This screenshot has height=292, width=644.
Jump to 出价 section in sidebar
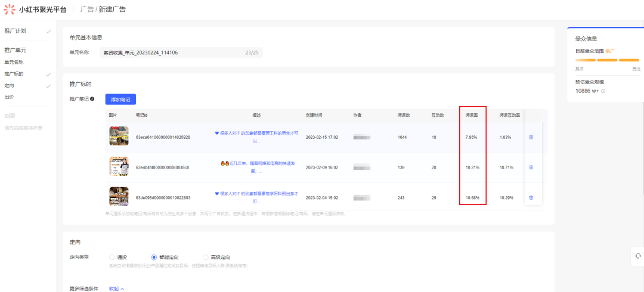(9, 97)
